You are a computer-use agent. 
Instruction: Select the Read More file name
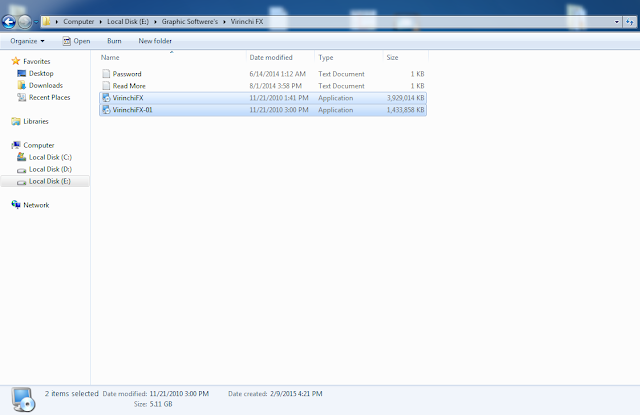[129, 86]
